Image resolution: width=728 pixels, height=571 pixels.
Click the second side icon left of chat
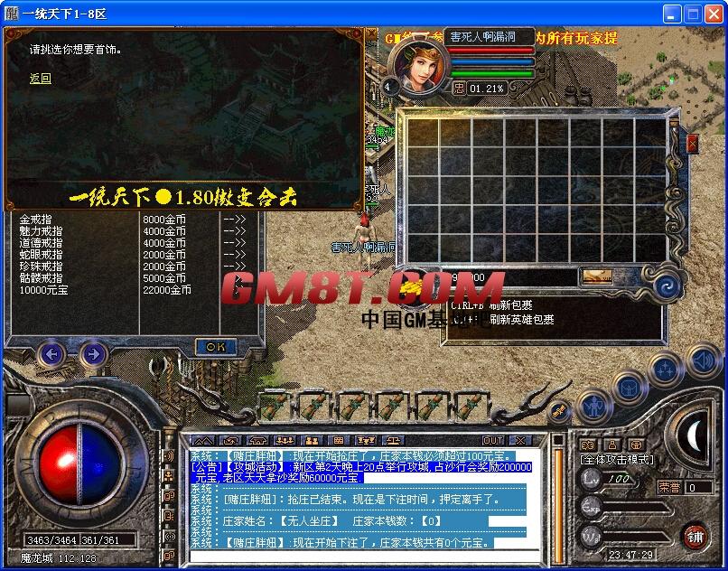point(169,475)
